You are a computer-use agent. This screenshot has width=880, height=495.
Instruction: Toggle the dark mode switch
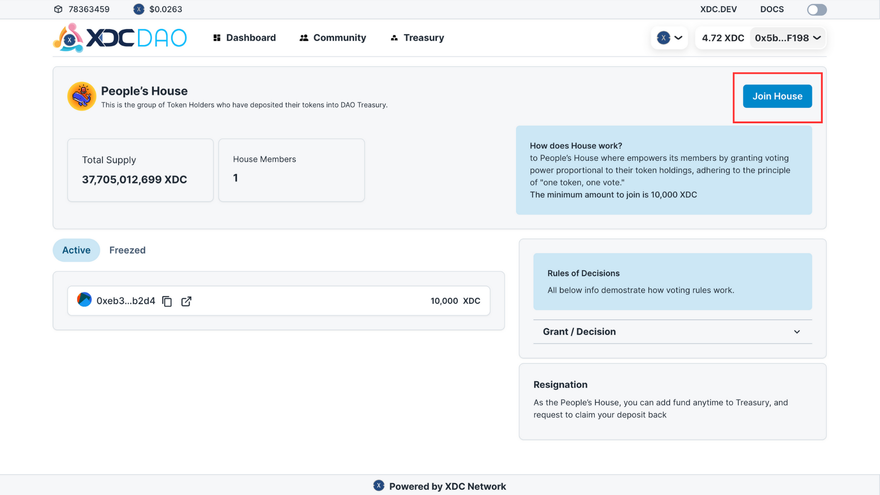coord(816,10)
